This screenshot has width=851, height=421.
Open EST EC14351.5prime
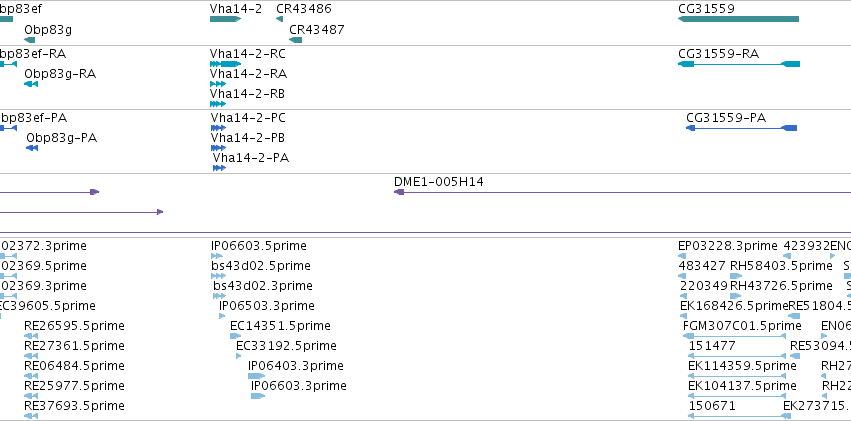(236, 336)
